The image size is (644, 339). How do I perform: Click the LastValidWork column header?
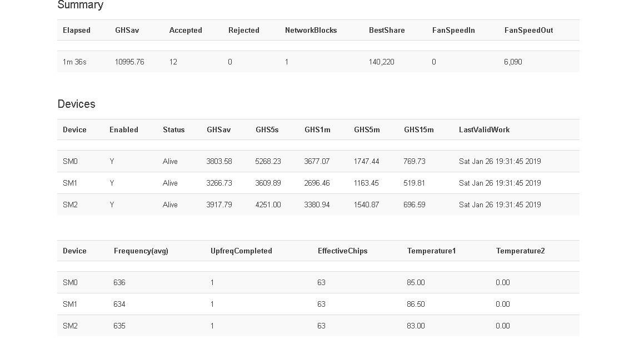[483, 130]
